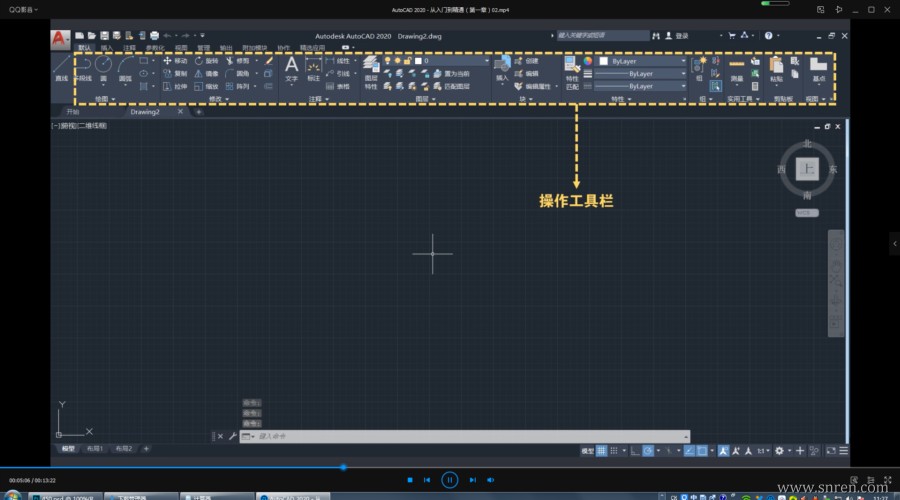900x500 pixels.
Task: Select the Line (直线) drawing tool
Action: click(61, 68)
